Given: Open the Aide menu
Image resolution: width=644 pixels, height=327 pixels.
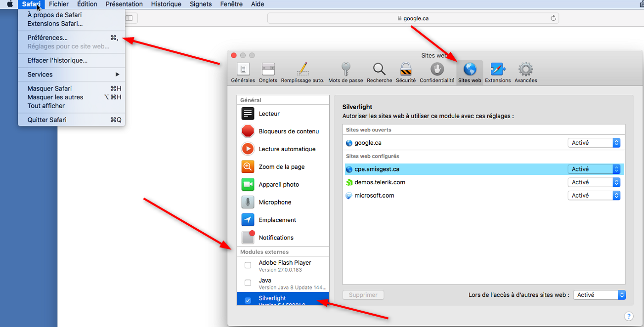Looking at the screenshot, I should point(258,4).
